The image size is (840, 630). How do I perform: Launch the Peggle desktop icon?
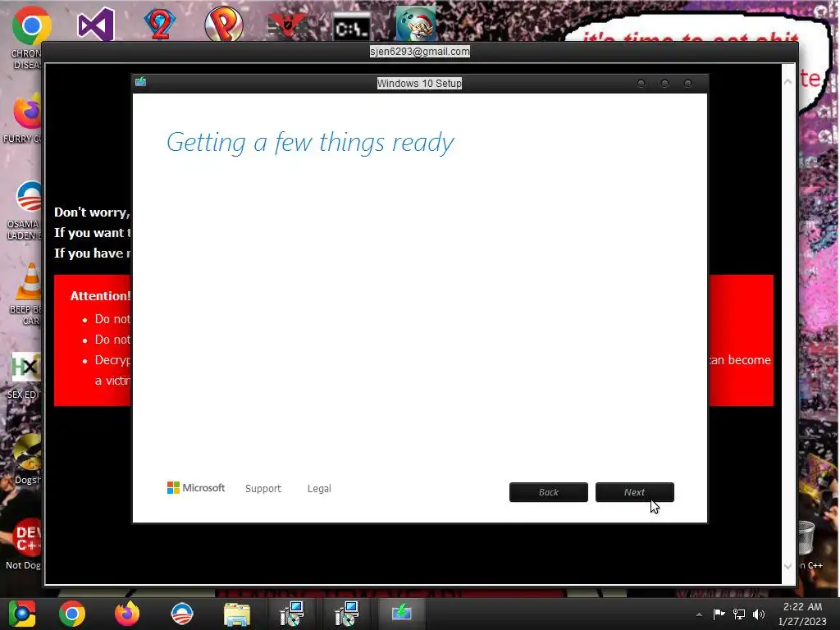pyautogui.click(x=223, y=24)
